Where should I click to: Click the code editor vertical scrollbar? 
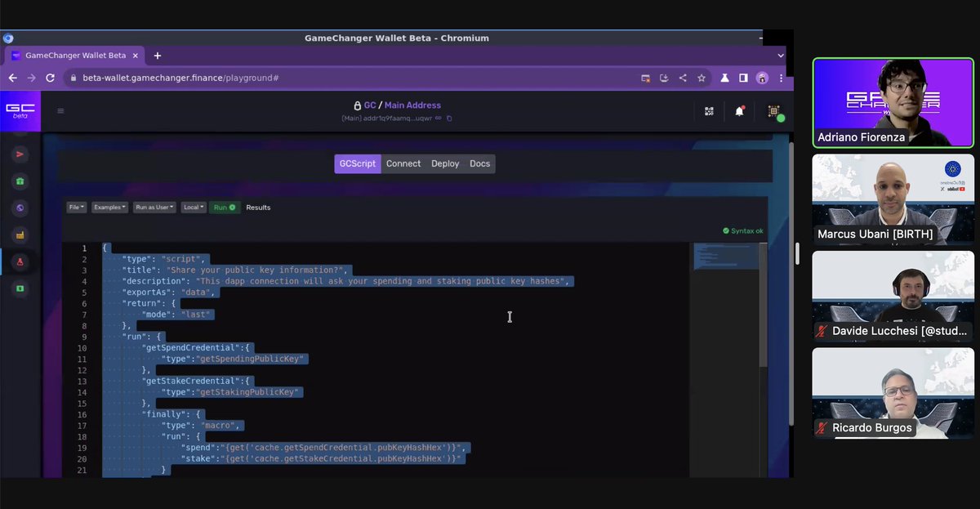tap(763, 304)
